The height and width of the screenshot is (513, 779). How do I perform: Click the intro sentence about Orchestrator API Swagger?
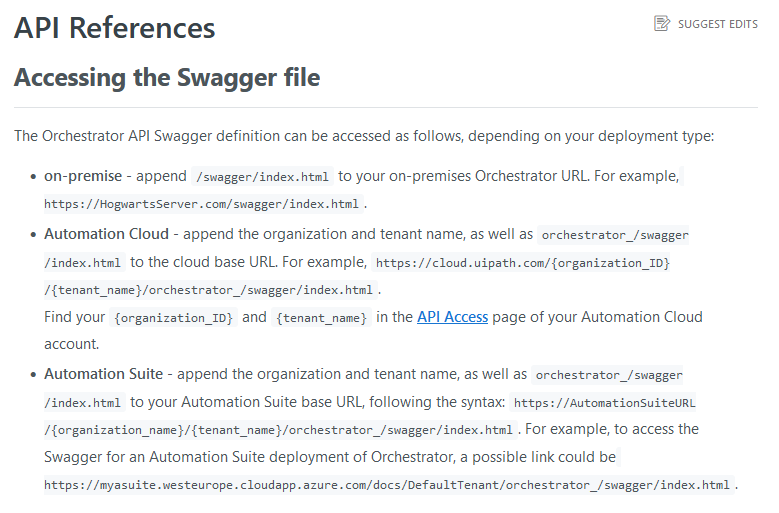(x=364, y=136)
